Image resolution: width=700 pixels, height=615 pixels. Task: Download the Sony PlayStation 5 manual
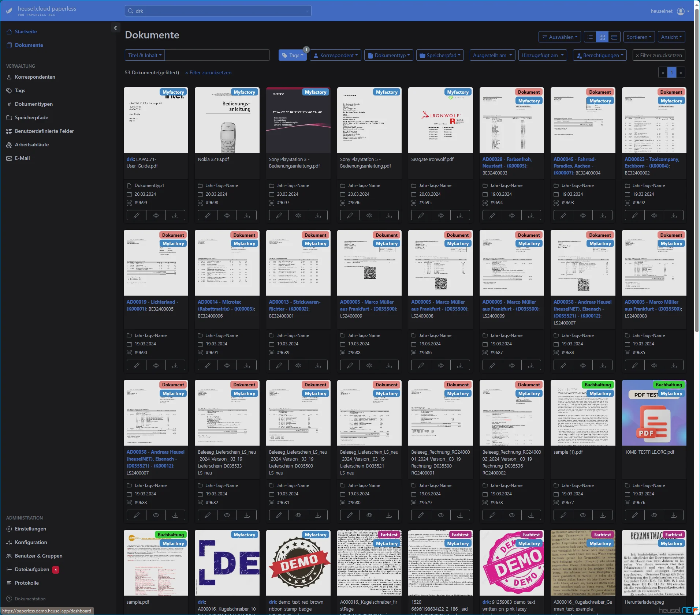[389, 215]
